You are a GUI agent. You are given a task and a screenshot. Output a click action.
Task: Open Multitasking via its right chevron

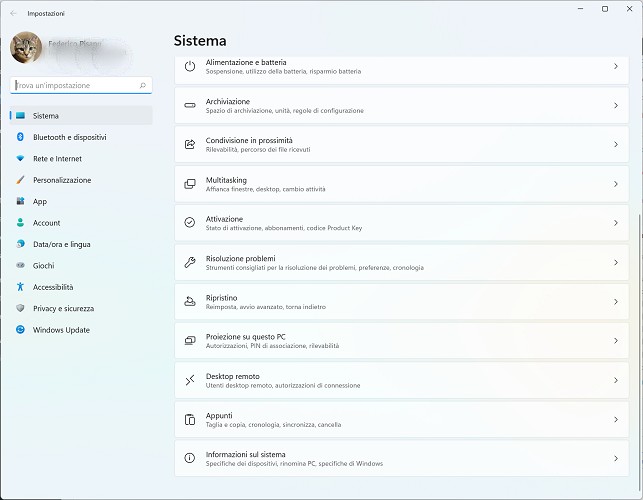point(615,184)
